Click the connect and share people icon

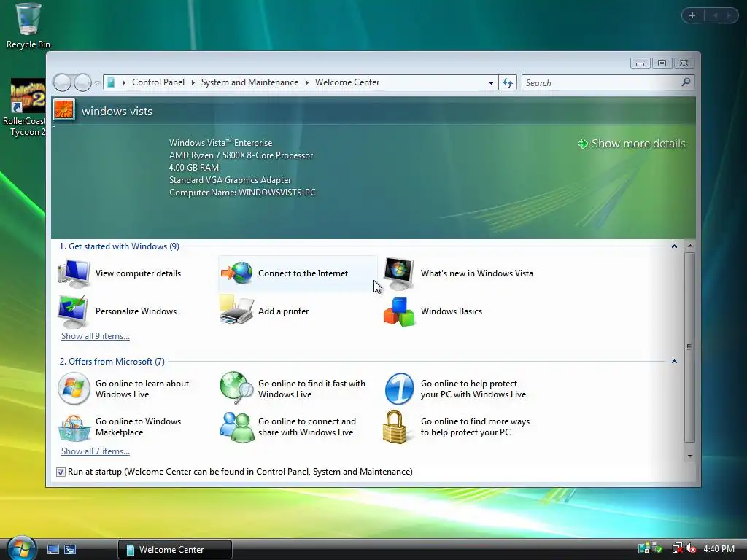[x=237, y=427]
